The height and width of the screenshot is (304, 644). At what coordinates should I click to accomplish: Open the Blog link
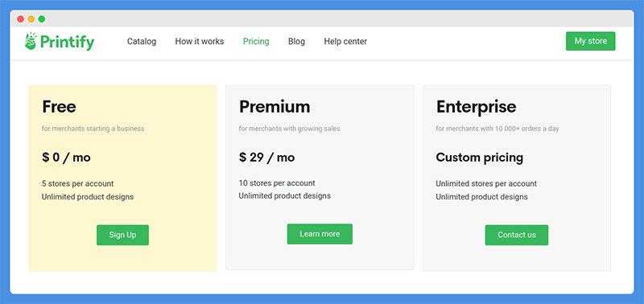pyautogui.click(x=296, y=42)
